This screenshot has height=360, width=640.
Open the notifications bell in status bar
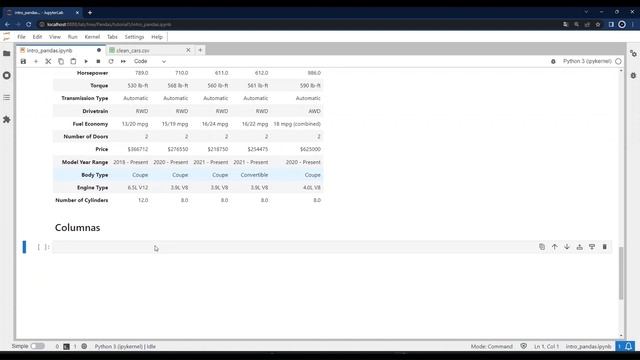pyautogui.click(x=629, y=346)
